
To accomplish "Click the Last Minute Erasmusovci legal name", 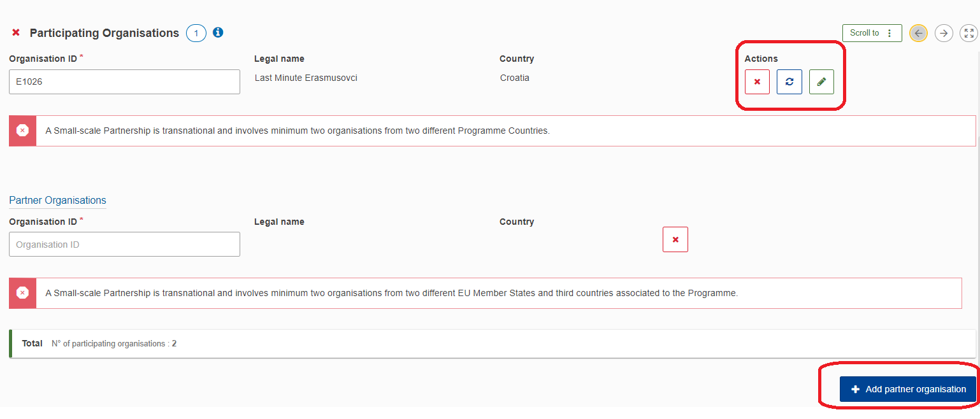I will coord(306,78).
